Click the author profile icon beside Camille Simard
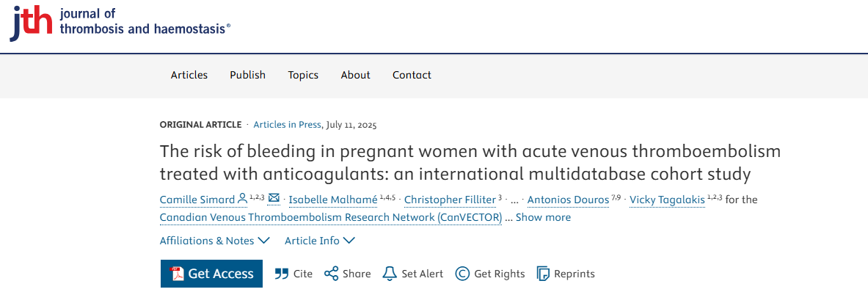The image size is (868, 292). tap(242, 199)
